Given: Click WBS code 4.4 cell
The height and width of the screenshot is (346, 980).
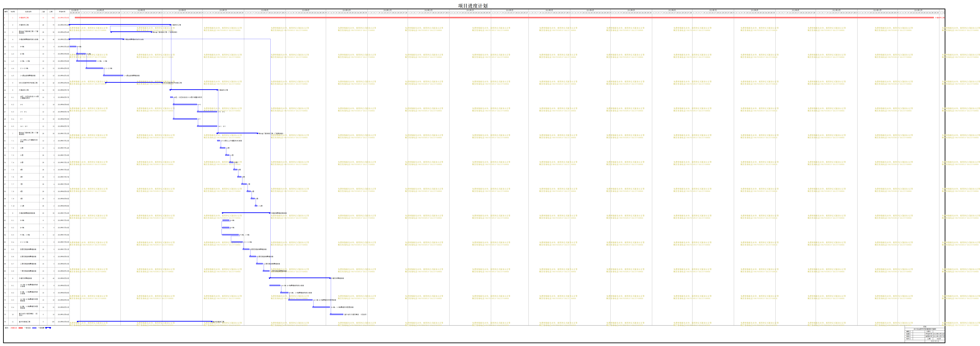Looking at the screenshot, I should [x=13, y=68].
